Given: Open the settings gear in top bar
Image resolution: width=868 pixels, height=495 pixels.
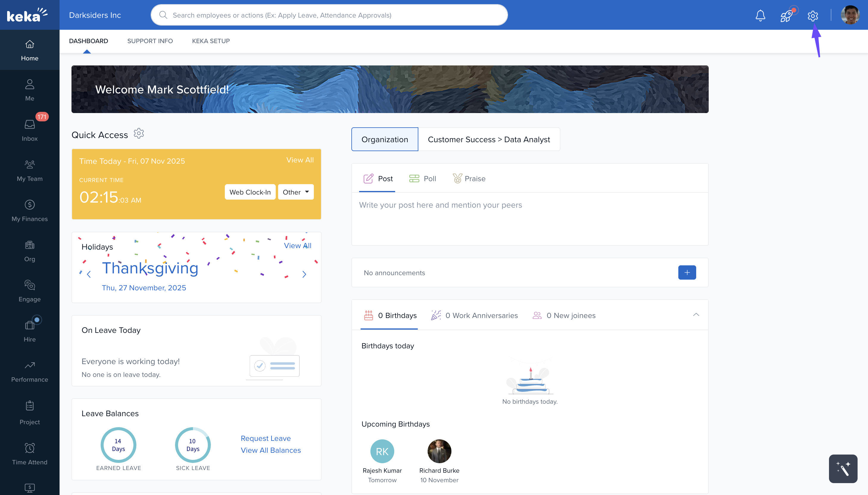Looking at the screenshot, I should (x=813, y=16).
